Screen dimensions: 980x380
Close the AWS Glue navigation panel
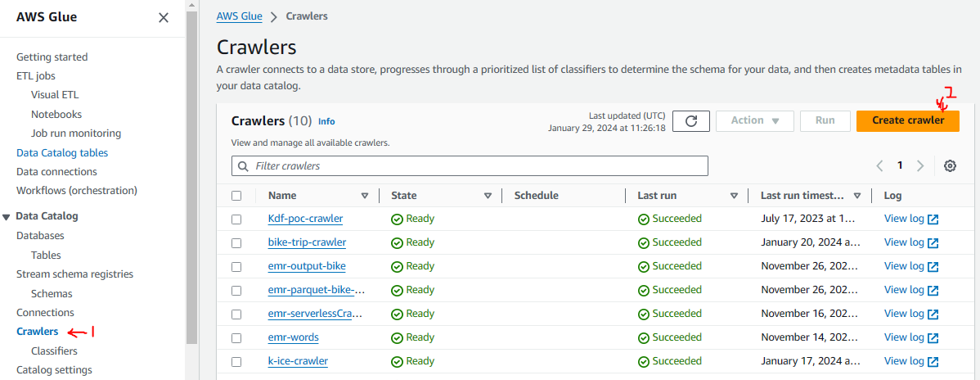click(x=164, y=17)
